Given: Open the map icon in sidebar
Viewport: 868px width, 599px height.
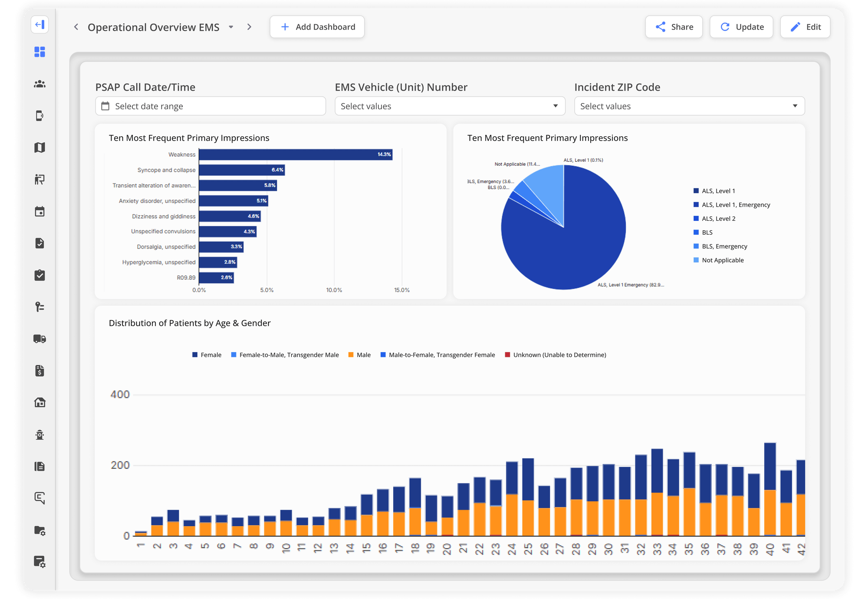Looking at the screenshot, I should pos(39,147).
